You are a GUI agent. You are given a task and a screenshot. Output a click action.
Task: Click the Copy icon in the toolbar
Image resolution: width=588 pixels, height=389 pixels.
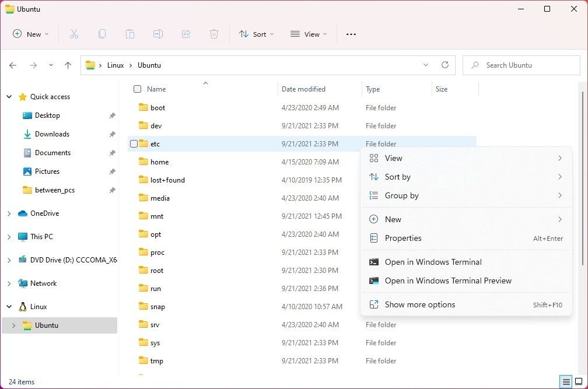pos(102,34)
